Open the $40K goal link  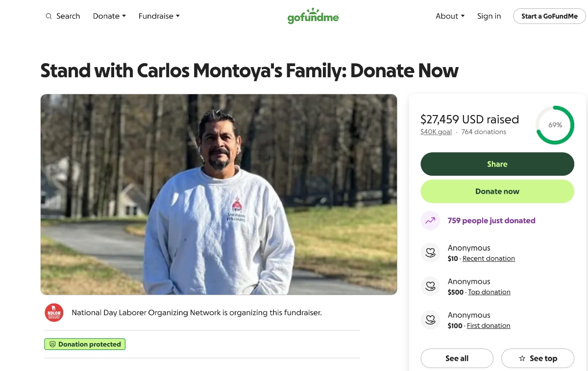(x=436, y=132)
